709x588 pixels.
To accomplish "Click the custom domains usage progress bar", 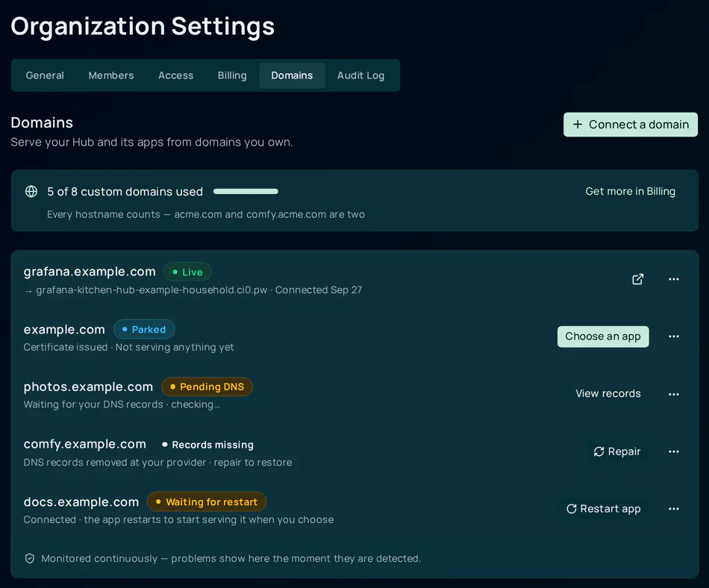I will click(x=246, y=192).
